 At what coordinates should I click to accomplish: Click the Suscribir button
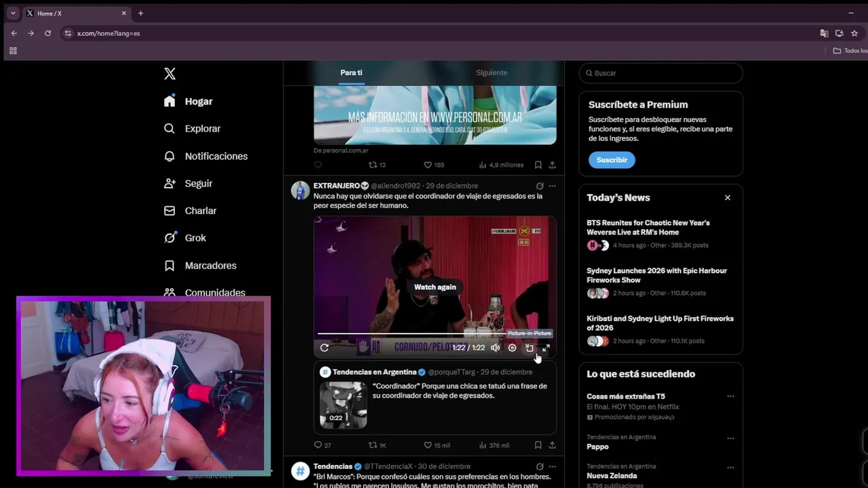point(612,160)
